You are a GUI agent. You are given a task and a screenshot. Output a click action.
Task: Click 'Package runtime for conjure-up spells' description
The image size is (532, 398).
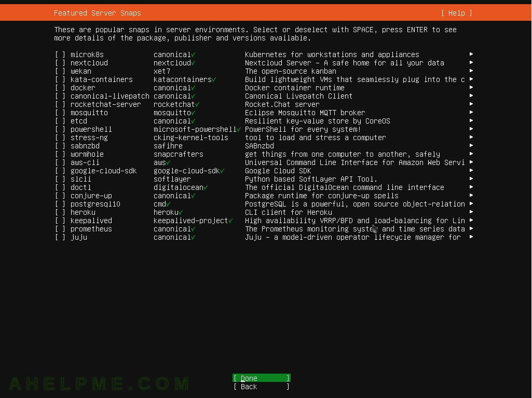(322, 196)
